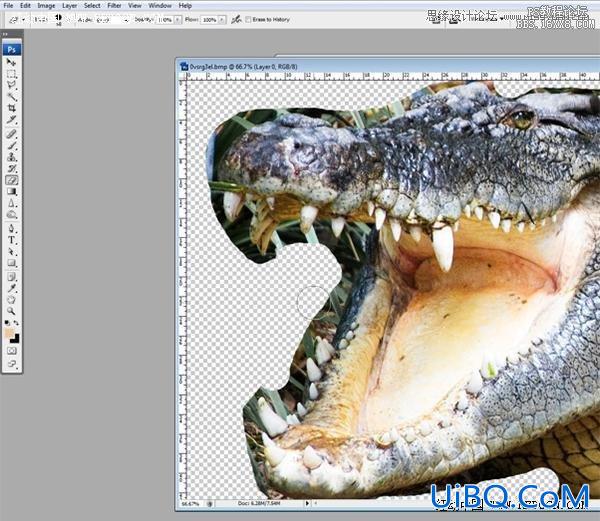
Task: Click the zoom percentage field in status bar
Action: point(191,504)
